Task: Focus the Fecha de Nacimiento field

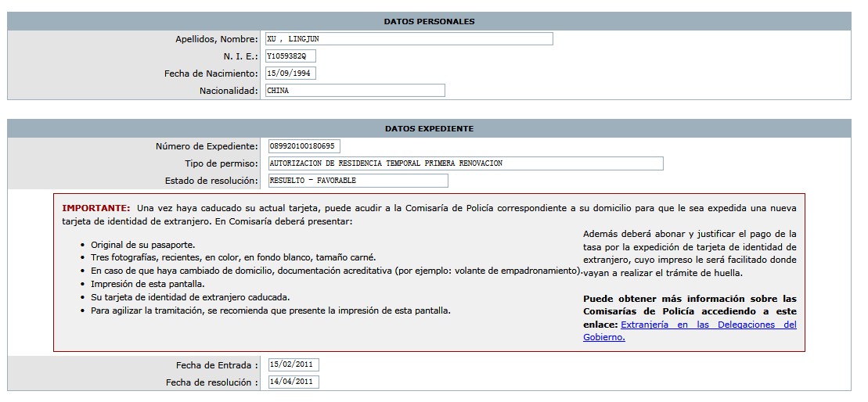Action: click(x=290, y=74)
